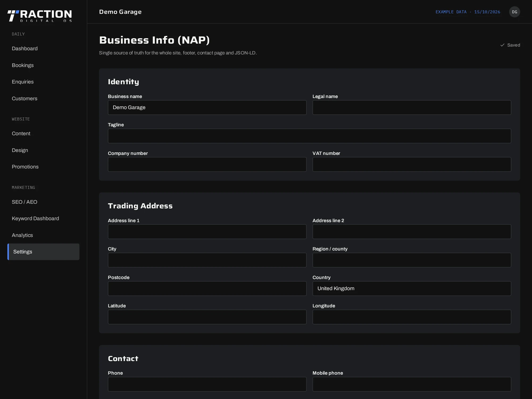
Task: Click the Business name field
Action: [207, 107]
